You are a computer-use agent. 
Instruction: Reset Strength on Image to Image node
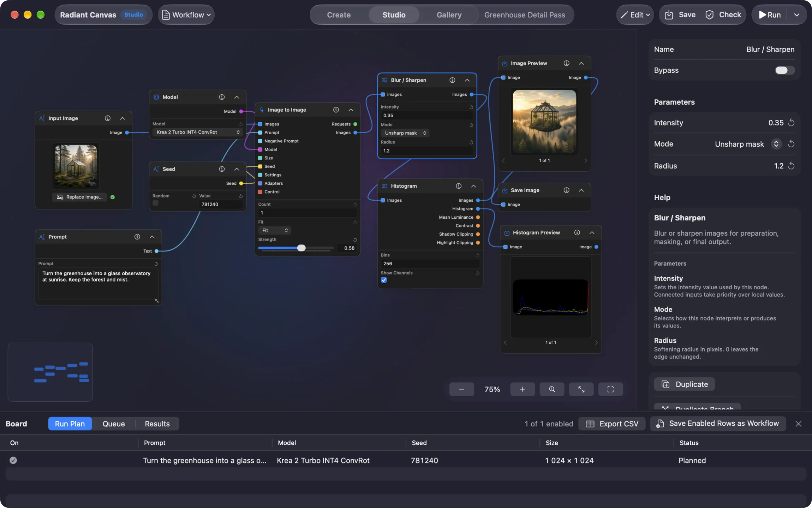pos(355,240)
